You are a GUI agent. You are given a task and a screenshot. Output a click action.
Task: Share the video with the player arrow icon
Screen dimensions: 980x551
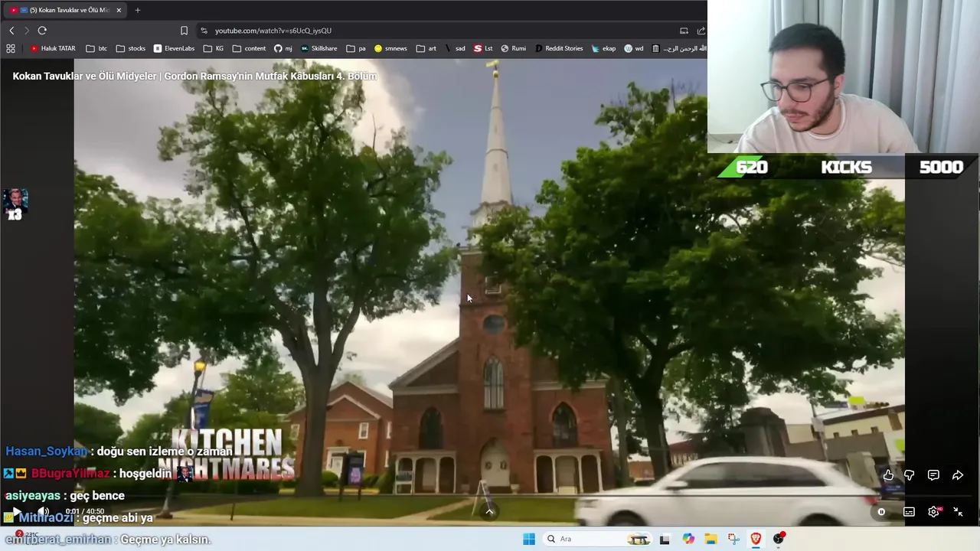[958, 475]
